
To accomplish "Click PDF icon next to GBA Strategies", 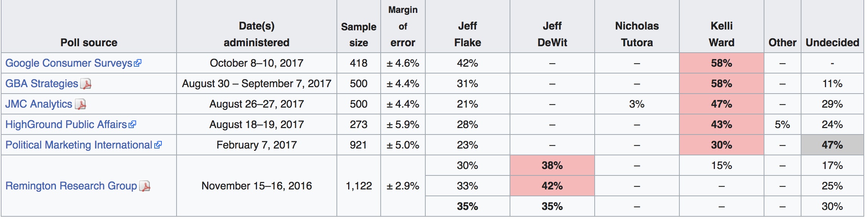I will click(x=87, y=84).
